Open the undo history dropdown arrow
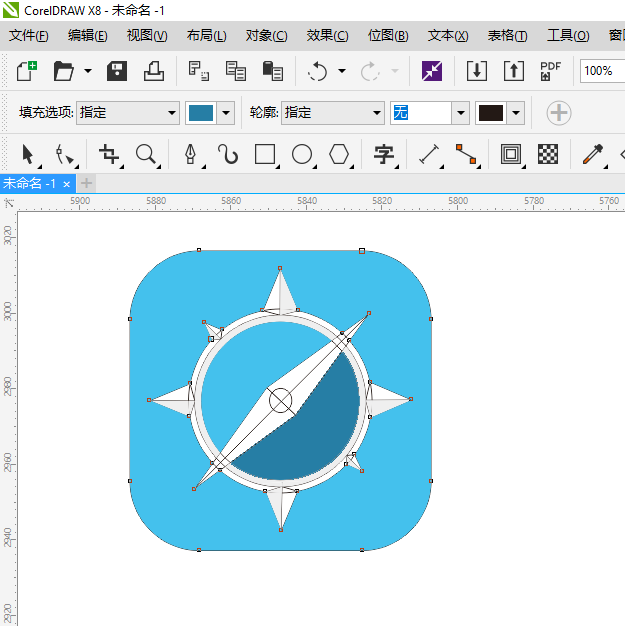 342,71
